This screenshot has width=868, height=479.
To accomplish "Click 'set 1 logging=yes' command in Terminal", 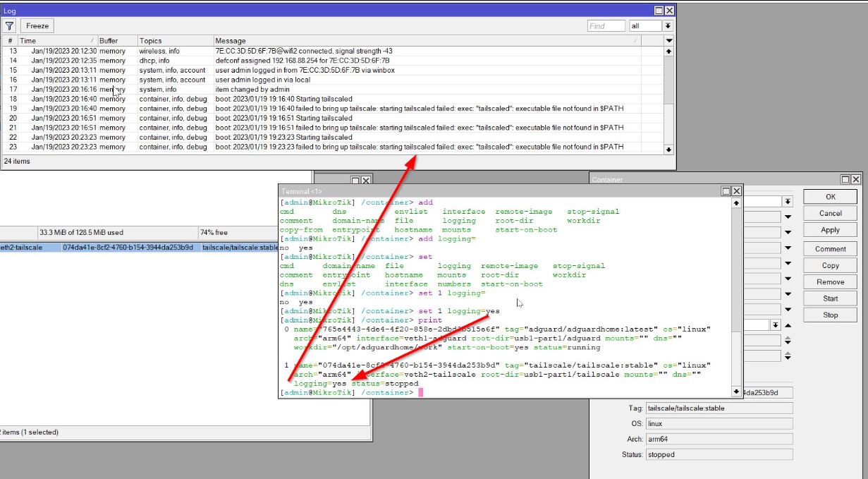I will (x=459, y=311).
